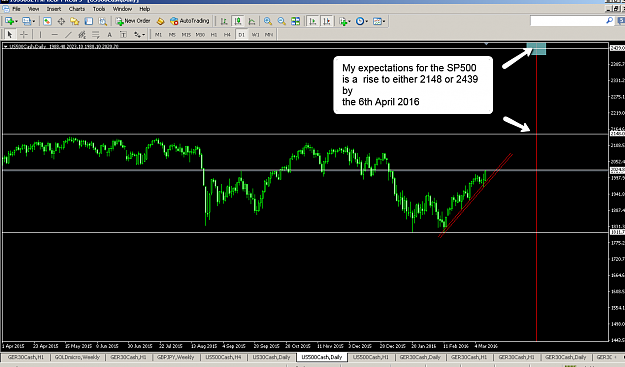The width and height of the screenshot is (625, 367).
Task: Switch to US500Cash,H1 chart tab
Action: pos(371,357)
